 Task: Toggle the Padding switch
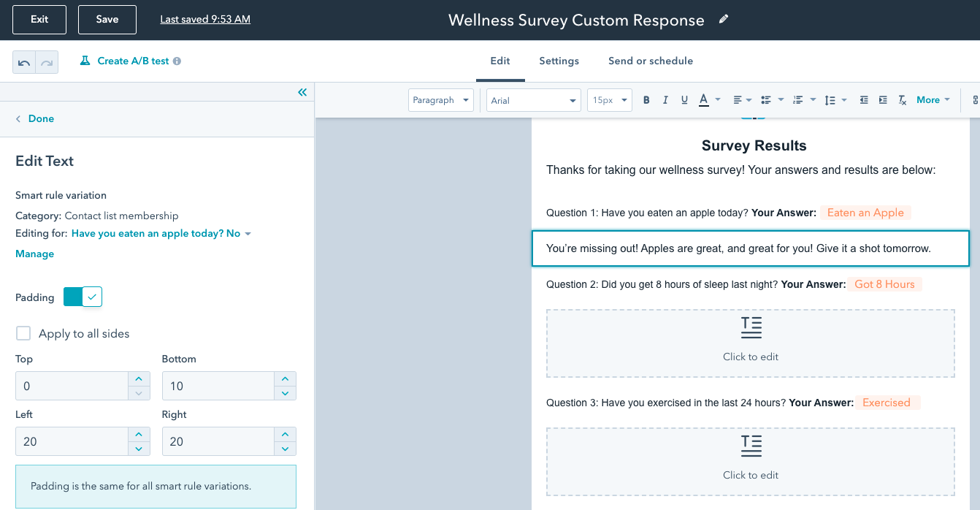tap(83, 297)
